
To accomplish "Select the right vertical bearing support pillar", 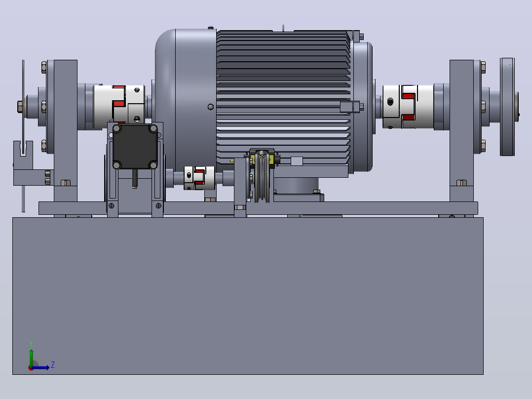I will pos(461,131).
